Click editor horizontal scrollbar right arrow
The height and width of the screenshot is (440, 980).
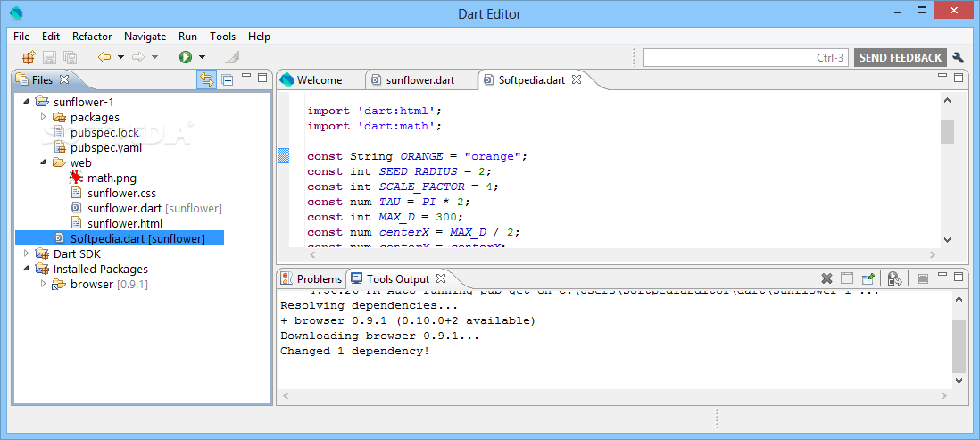(x=932, y=254)
